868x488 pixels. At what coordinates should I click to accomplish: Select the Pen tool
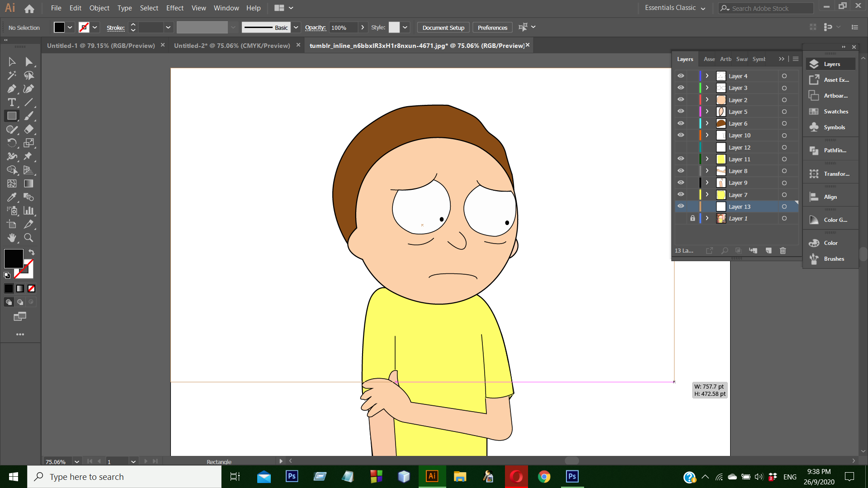coord(12,89)
